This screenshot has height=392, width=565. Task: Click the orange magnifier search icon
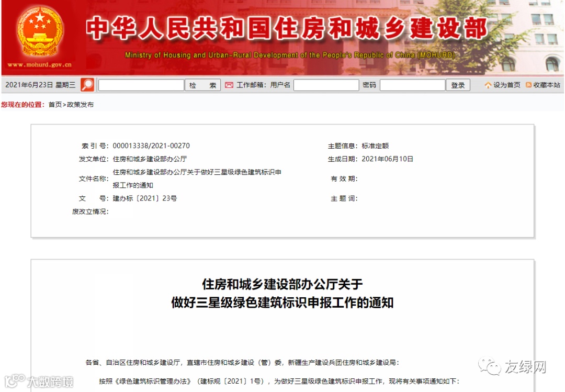point(87,85)
